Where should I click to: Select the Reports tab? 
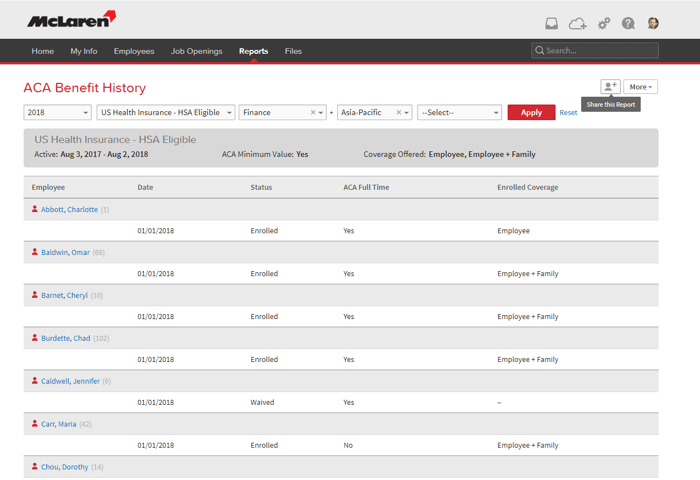(x=253, y=51)
